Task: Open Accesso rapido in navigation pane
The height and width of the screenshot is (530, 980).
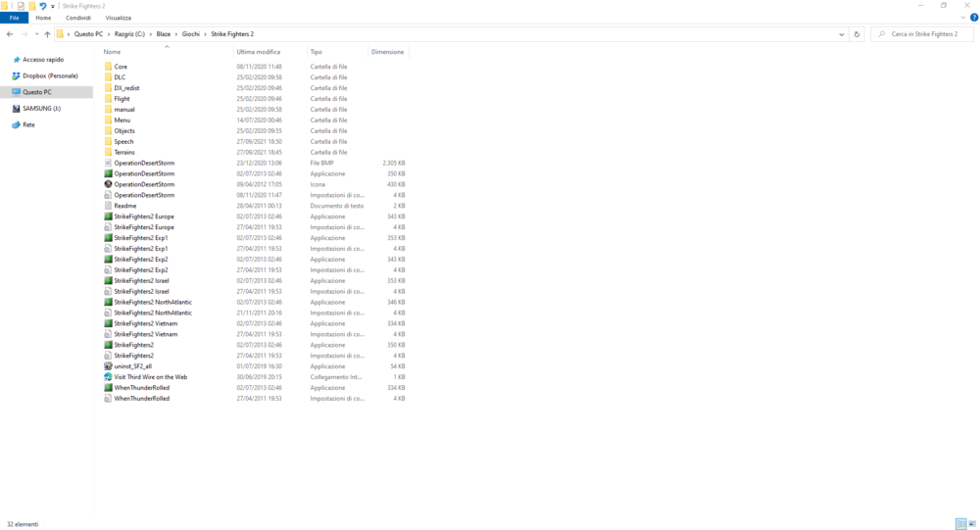Action: (x=43, y=60)
